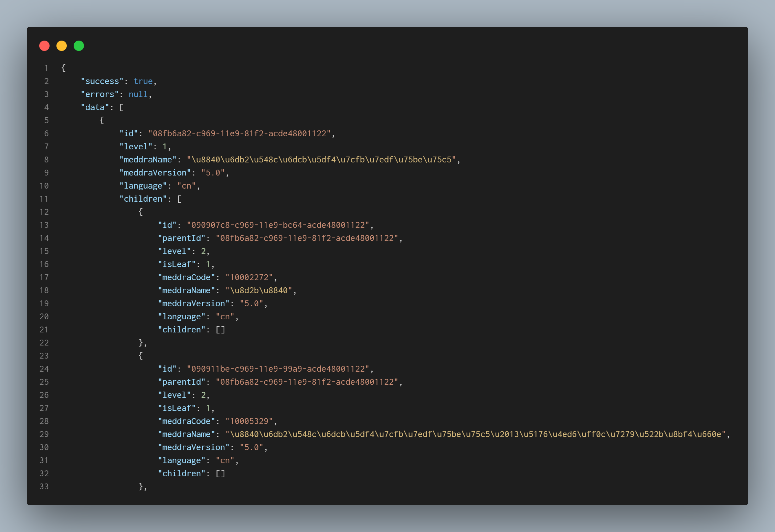Click the "parentId" key on line 14

(x=182, y=238)
